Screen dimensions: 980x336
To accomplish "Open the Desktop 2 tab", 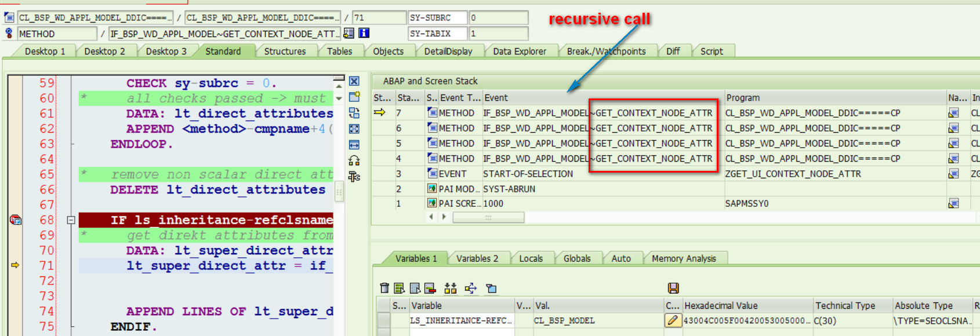I will [104, 51].
